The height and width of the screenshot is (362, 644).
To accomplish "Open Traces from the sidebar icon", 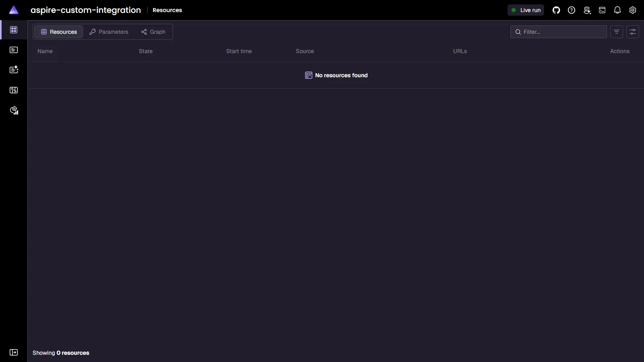I will (x=14, y=90).
